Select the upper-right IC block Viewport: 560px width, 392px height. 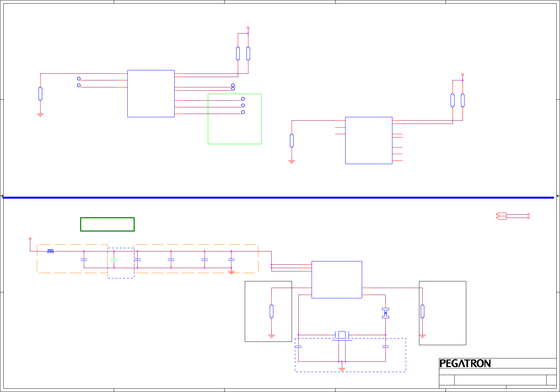tap(369, 141)
